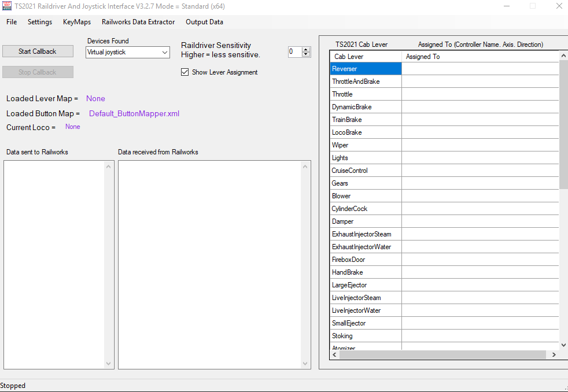The image size is (568, 392).
Task: Open the Settings menu
Action: tap(40, 22)
